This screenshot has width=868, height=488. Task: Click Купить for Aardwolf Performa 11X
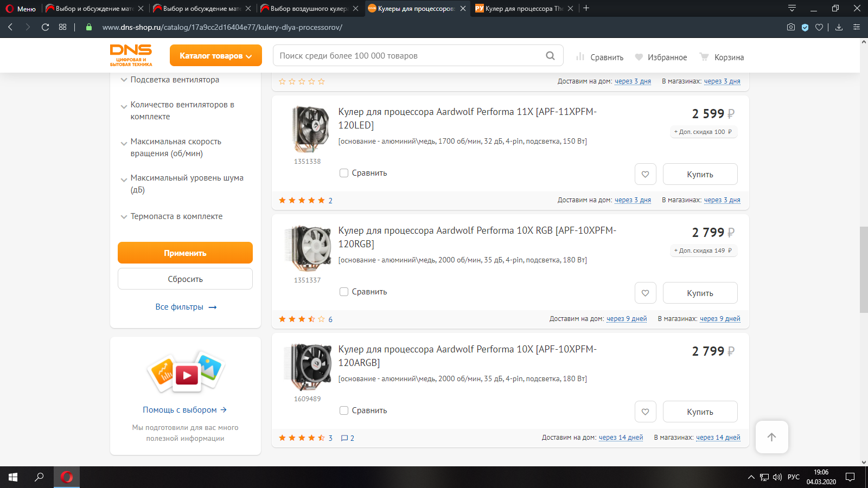(x=700, y=174)
